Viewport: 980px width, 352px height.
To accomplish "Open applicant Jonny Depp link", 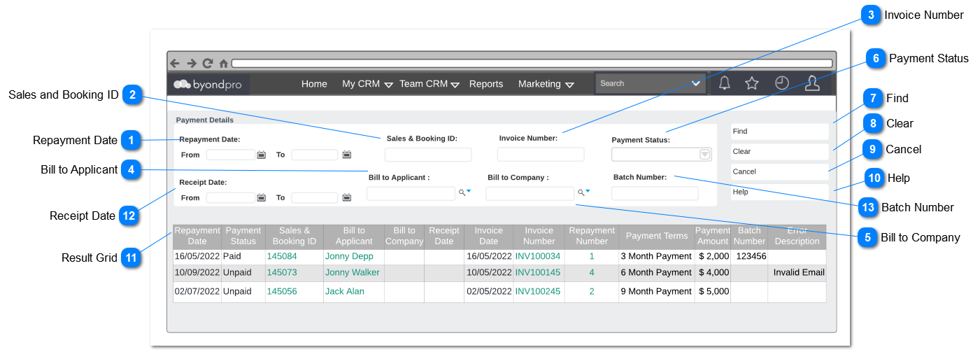I will (x=349, y=257).
